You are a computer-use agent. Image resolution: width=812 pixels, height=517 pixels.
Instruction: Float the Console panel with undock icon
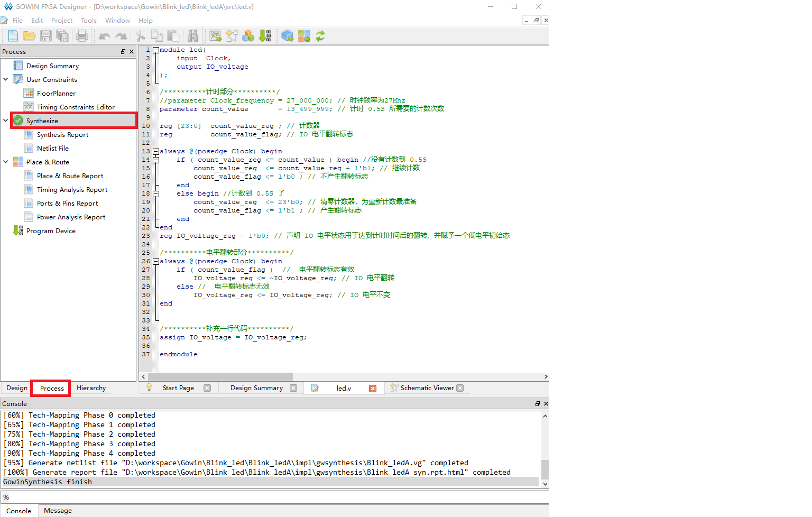538,403
